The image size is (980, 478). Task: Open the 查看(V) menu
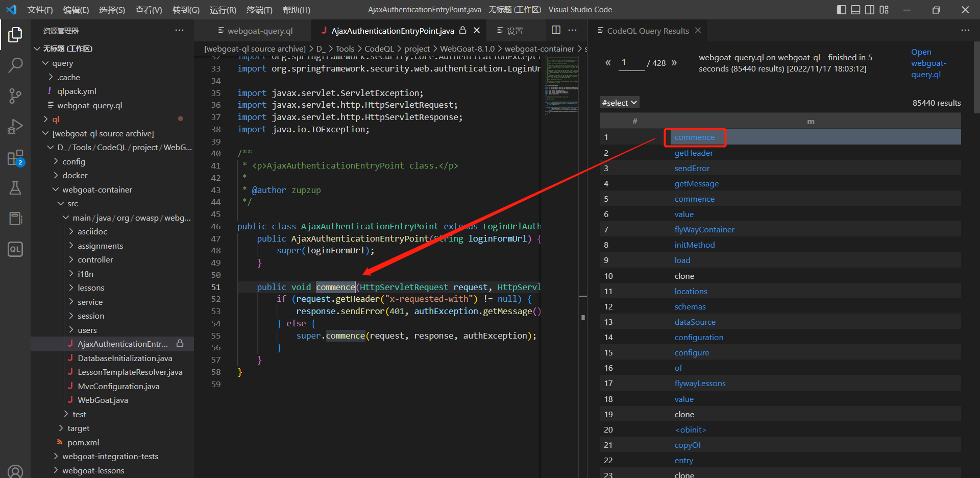click(149, 10)
